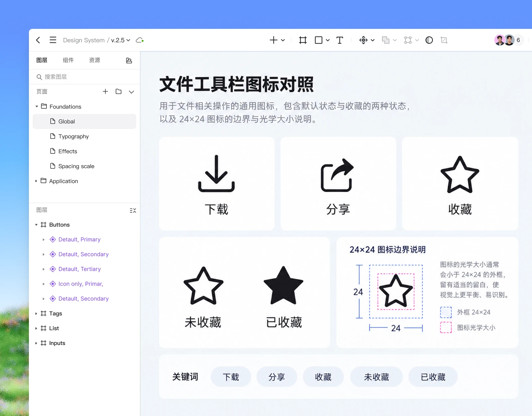Open the Typography page
The width and height of the screenshot is (532, 416).
point(84,136)
